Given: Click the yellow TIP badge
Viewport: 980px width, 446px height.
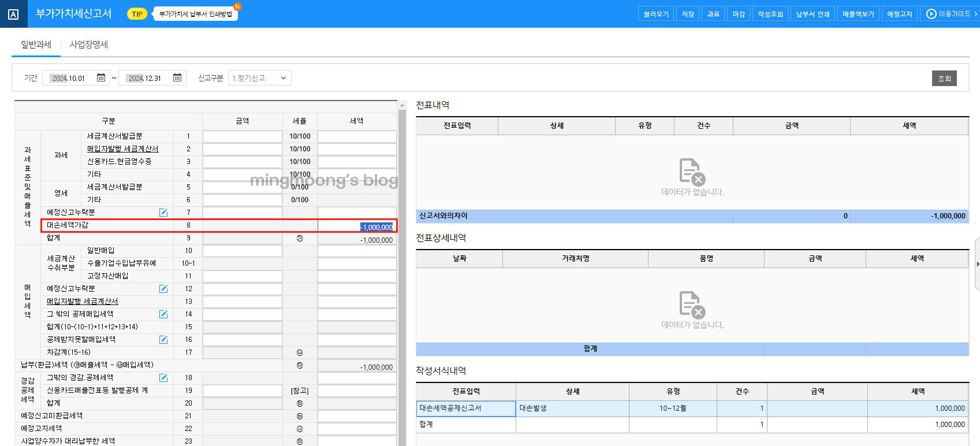Looking at the screenshot, I should click(x=137, y=14).
